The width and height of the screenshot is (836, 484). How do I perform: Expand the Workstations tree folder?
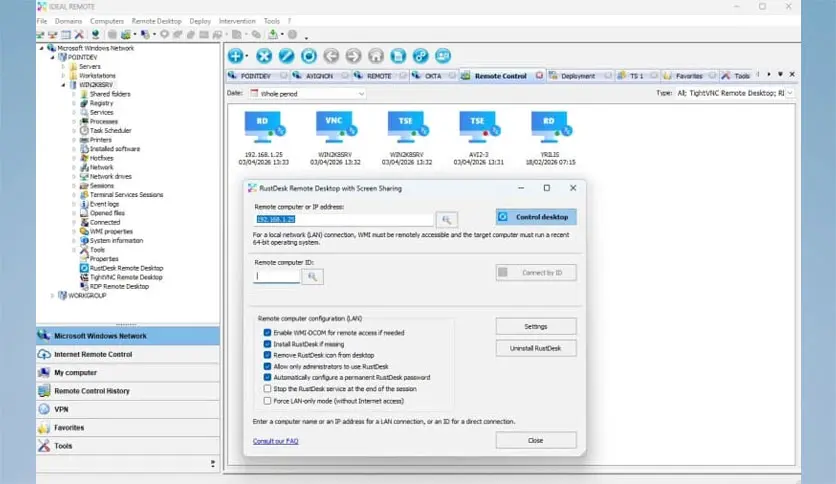[x=63, y=76]
